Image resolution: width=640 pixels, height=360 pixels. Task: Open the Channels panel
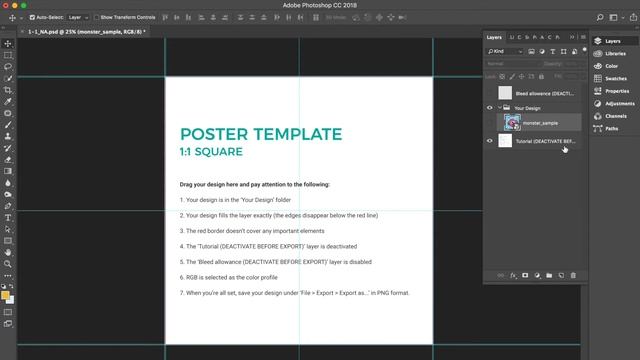(x=615, y=116)
